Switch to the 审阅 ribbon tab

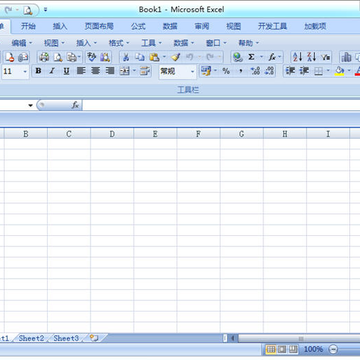click(202, 26)
